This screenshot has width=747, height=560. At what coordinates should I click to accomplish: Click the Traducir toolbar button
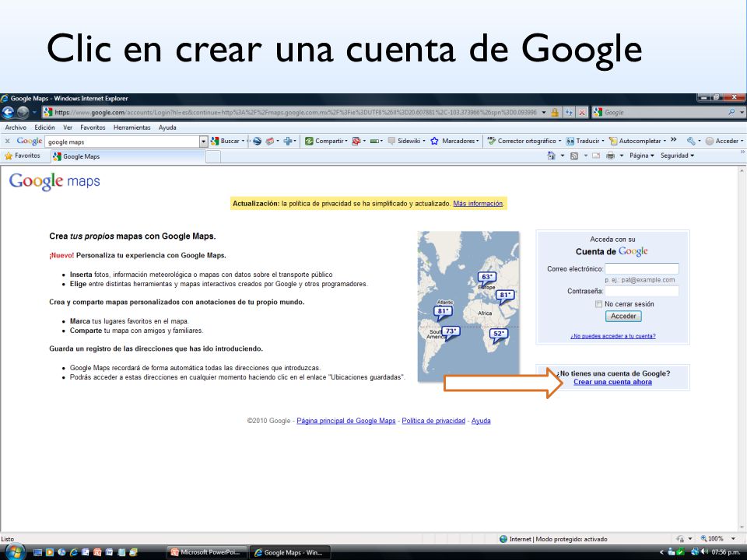[584, 141]
